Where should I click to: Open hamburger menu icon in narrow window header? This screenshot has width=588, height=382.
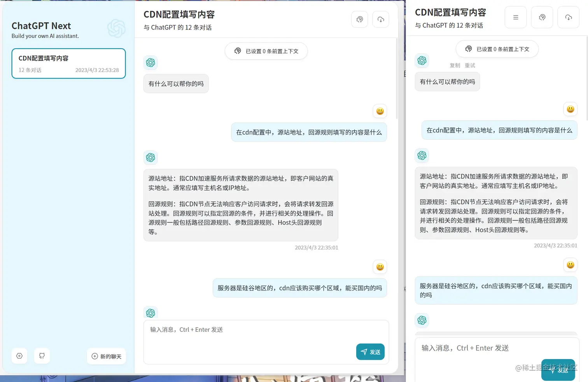pyautogui.click(x=516, y=17)
